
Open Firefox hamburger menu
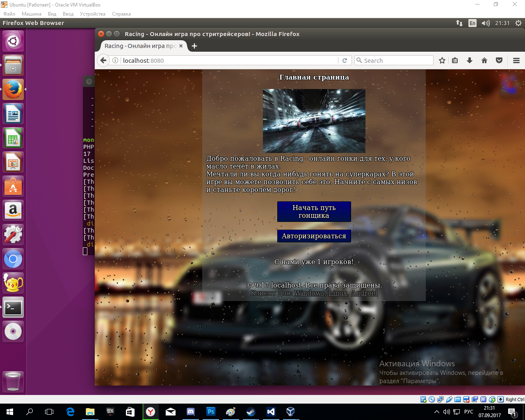(516, 61)
